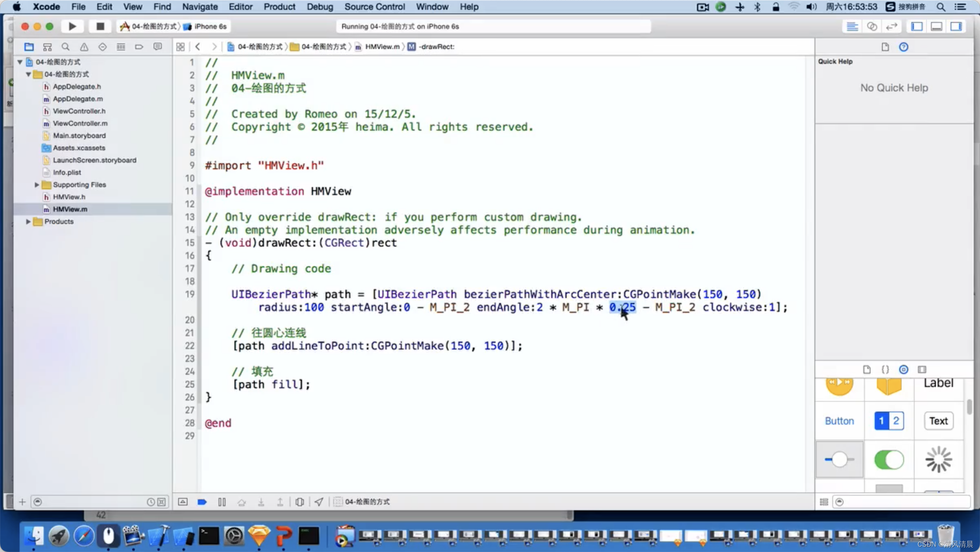Click the test navigator icon
980x552 pixels.
coord(102,47)
